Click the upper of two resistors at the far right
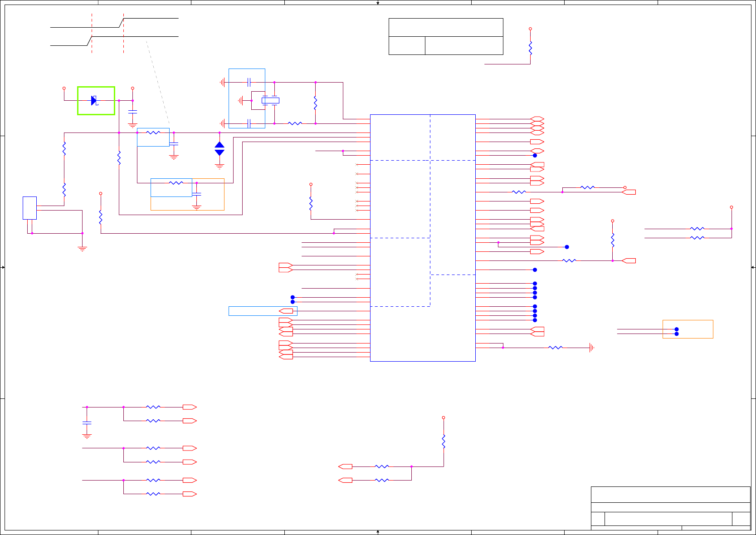Image resolution: width=756 pixels, height=535 pixels. [697, 229]
